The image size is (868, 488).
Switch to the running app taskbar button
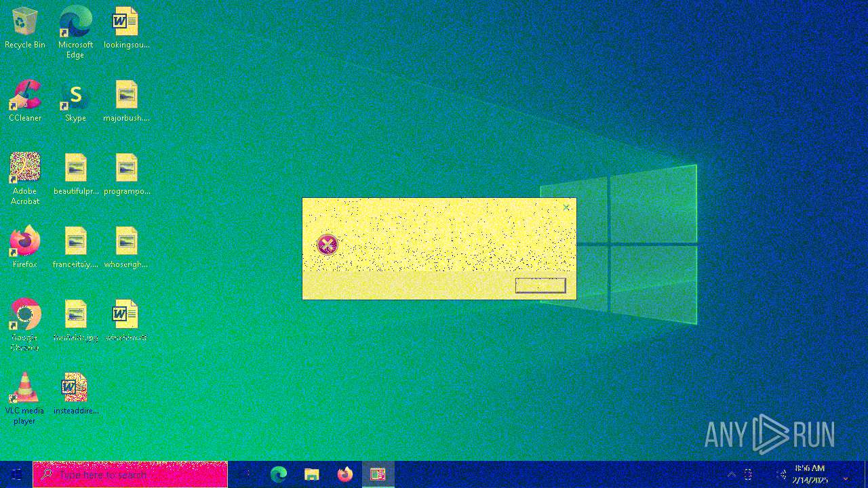coord(378,474)
